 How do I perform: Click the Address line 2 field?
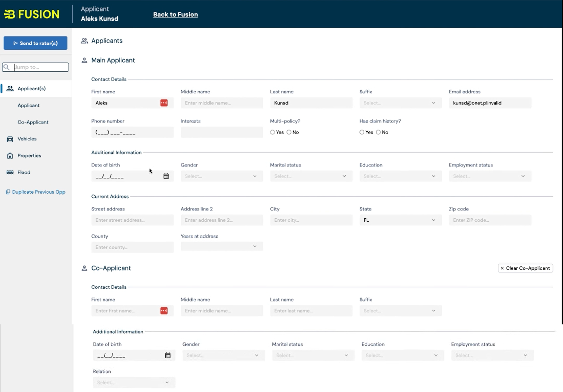coord(222,220)
